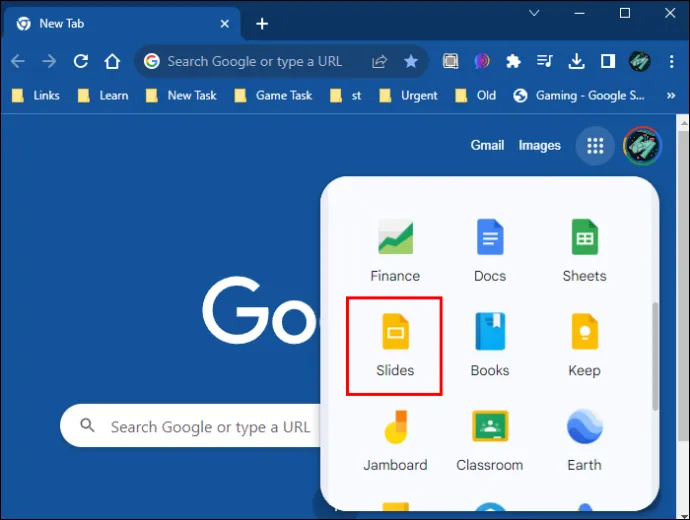Click the Google logo
Image resolution: width=690 pixels, height=520 pixels.
[260, 310]
